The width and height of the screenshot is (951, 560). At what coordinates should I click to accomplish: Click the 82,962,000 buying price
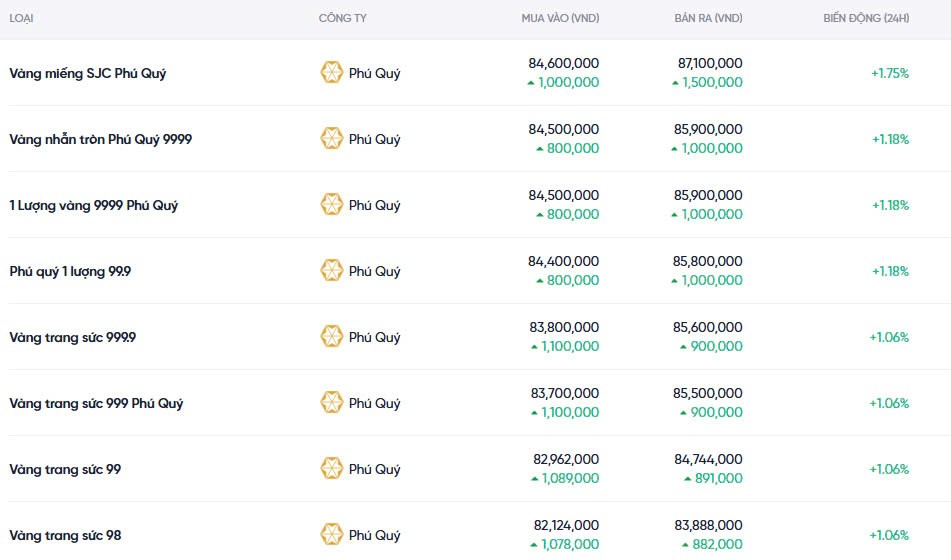565,459
